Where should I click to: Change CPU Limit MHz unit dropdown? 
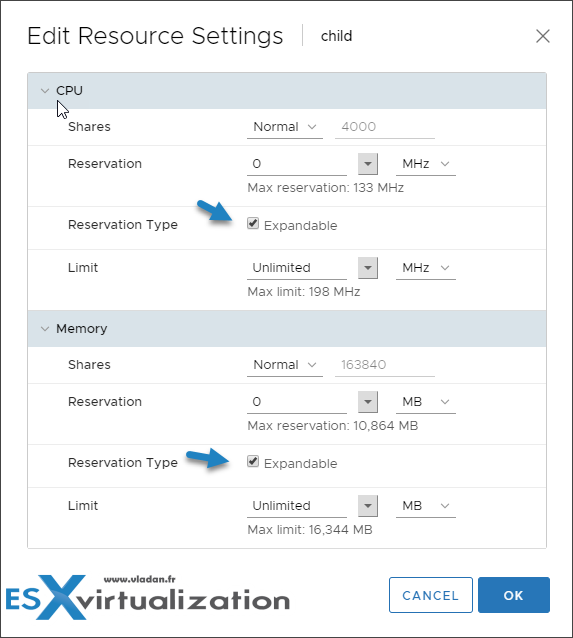(426, 268)
